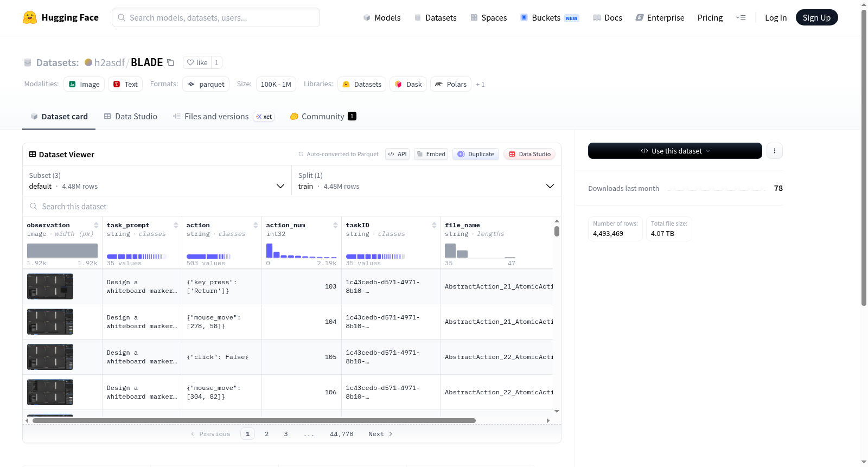Viewport: 868px width, 467px height.
Task: Expand the Subset default dropdown
Action: point(157,181)
